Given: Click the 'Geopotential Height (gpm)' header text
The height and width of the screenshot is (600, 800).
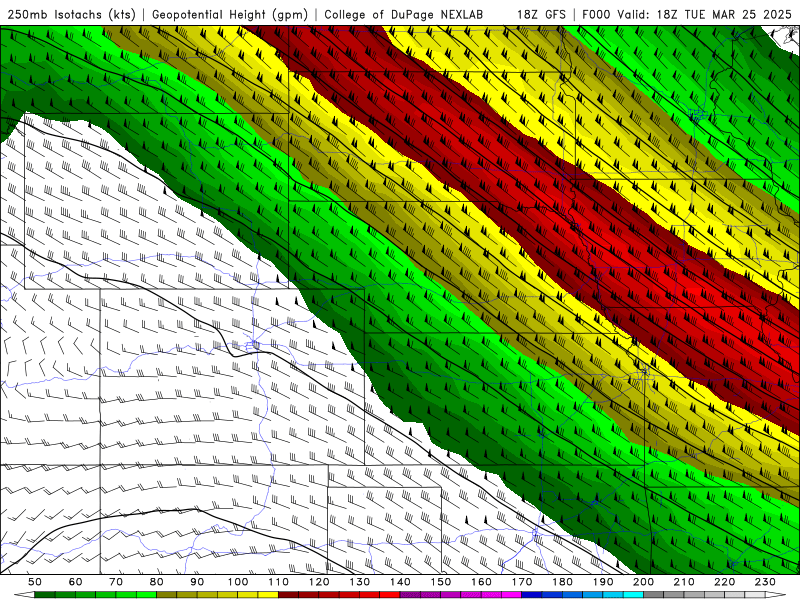Looking at the screenshot, I should tap(230, 15).
